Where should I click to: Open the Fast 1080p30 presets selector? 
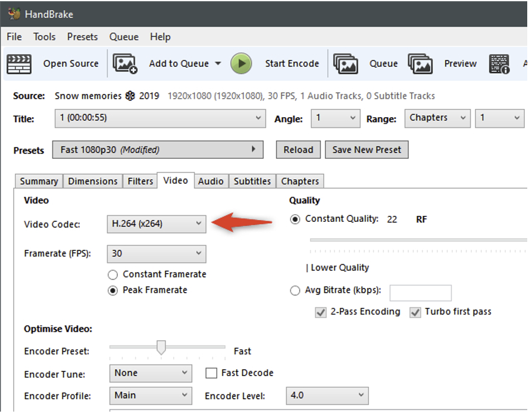(158, 149)
